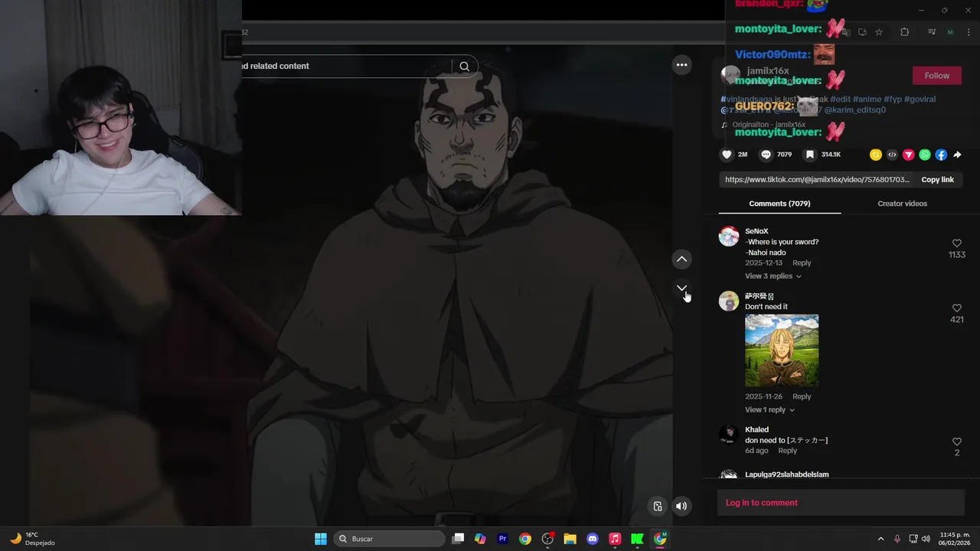The width and height of the screenshot is (980, 551).
Task: Reply to Khaled's comment
Action: [787, 451]
